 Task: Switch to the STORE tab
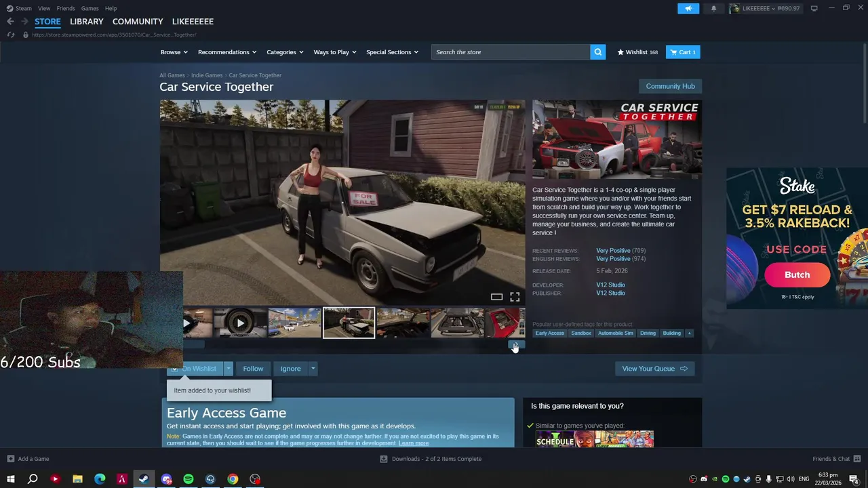click(48, 22)
